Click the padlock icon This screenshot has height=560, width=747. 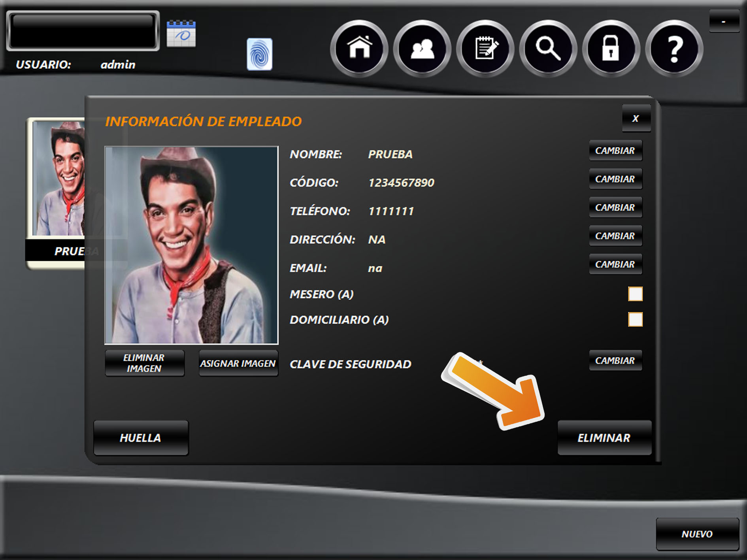(x=611, y=48)
